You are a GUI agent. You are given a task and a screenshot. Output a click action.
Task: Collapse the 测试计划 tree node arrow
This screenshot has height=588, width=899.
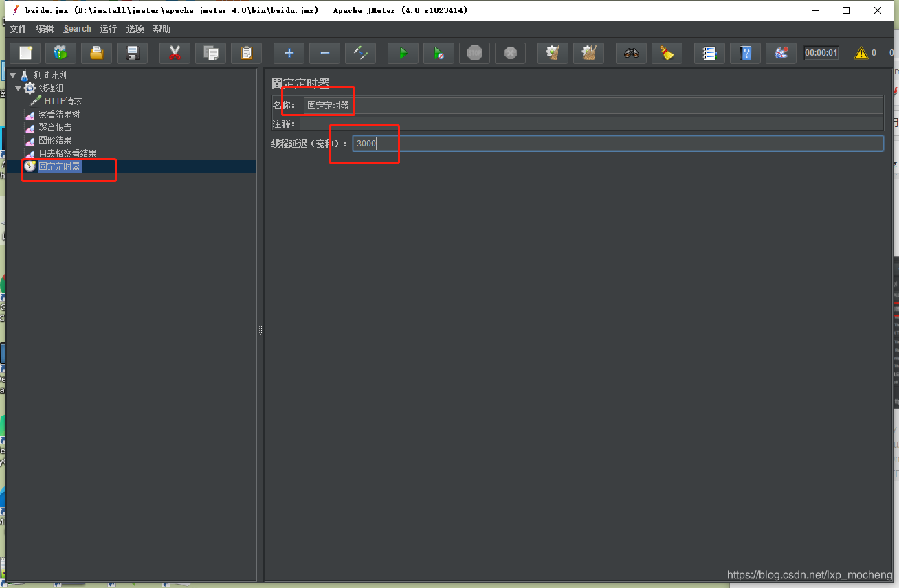tap(12, 75)
